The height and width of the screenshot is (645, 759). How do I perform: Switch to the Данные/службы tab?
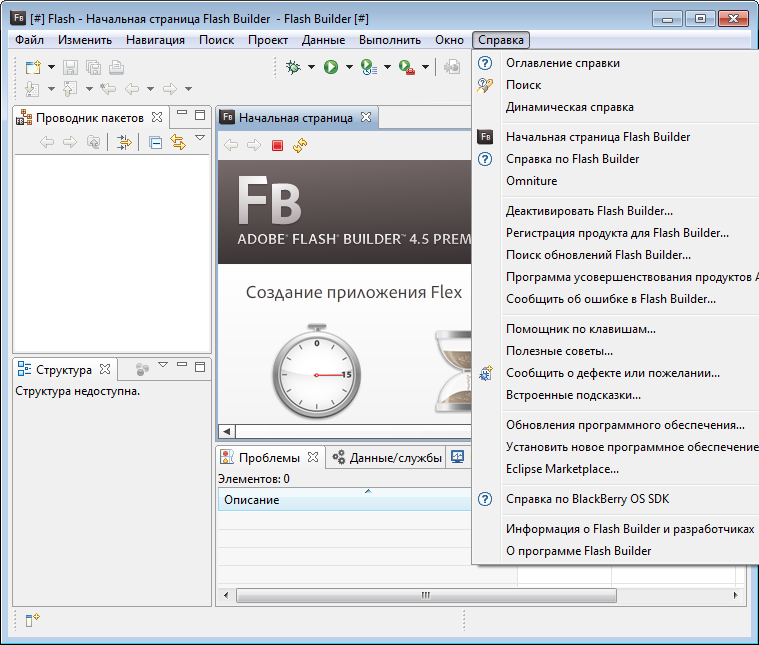coord(387,458)
